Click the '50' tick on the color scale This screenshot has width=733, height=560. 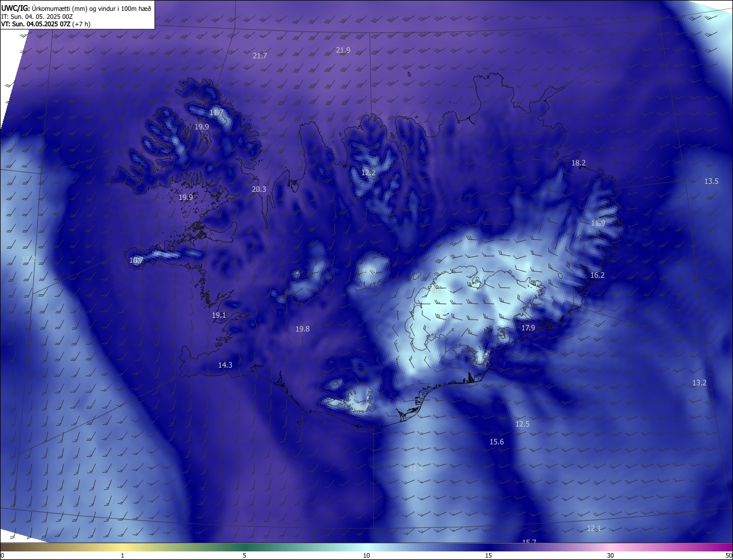(x=728, y=556)
